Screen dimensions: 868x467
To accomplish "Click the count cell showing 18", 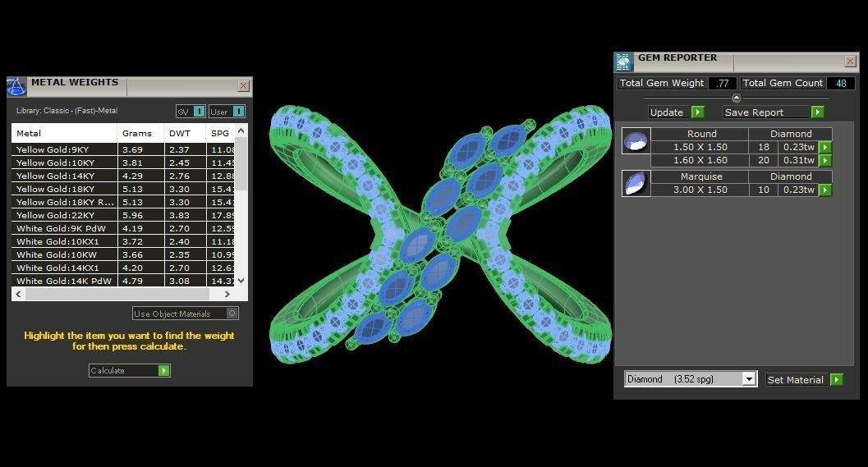I will click(764, 147).
